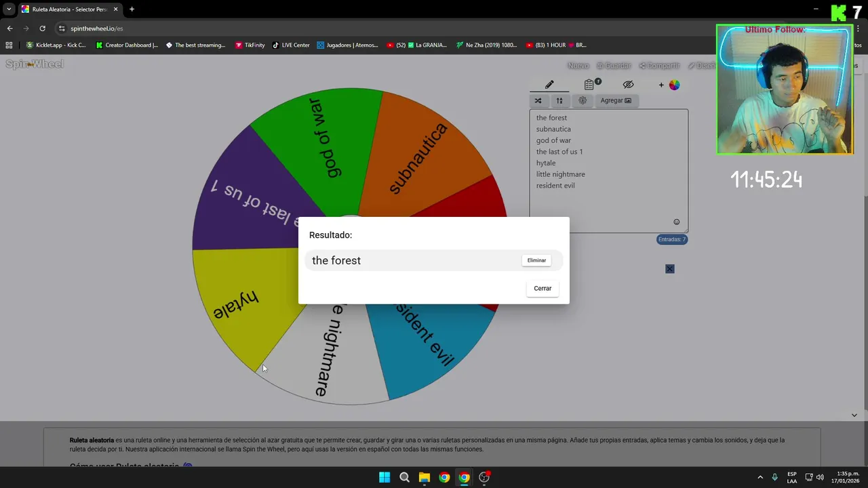The width and height of the screenshot is (868, 488).
Task: Click the Compartir menu item
Action: 659,66
